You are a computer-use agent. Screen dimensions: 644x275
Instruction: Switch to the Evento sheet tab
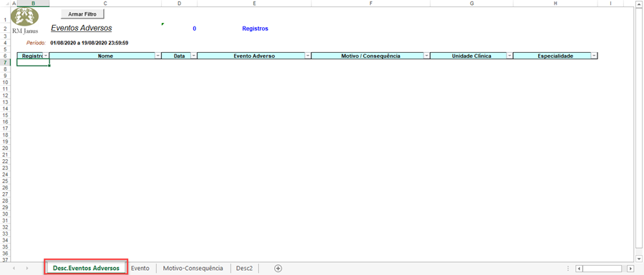click(140, 268)
